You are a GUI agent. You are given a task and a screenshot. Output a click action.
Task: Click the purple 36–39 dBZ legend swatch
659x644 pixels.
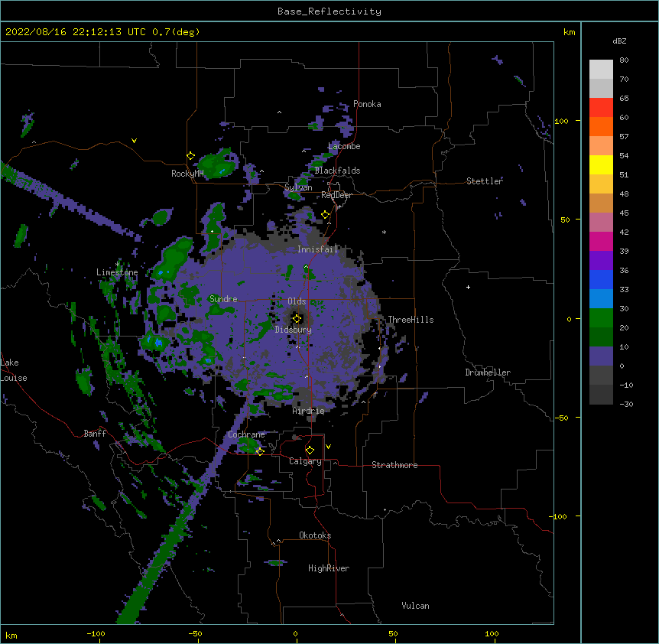601,261
